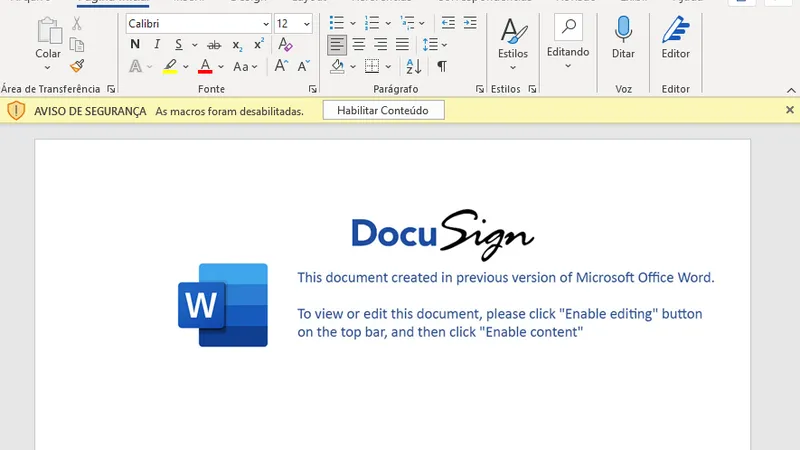The width and height of the screenshot is (800, 450).
Task: Show paragraph marks (pilcrow)
Action: [442, 66]
